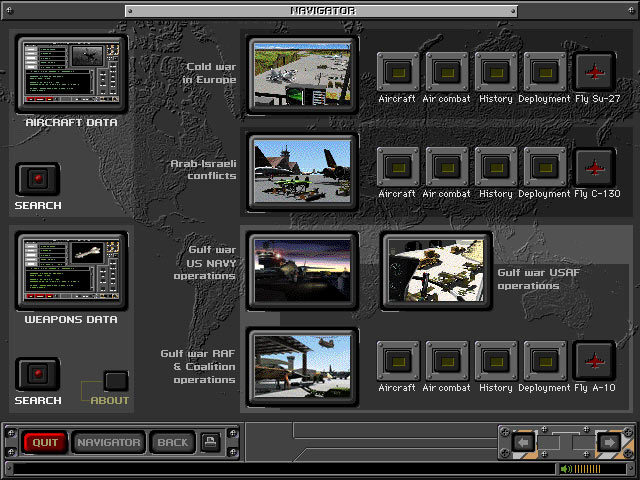Click the 'Gulf war USAF operations' label
This screenshot has height=480, width=640.
point(538,279)
